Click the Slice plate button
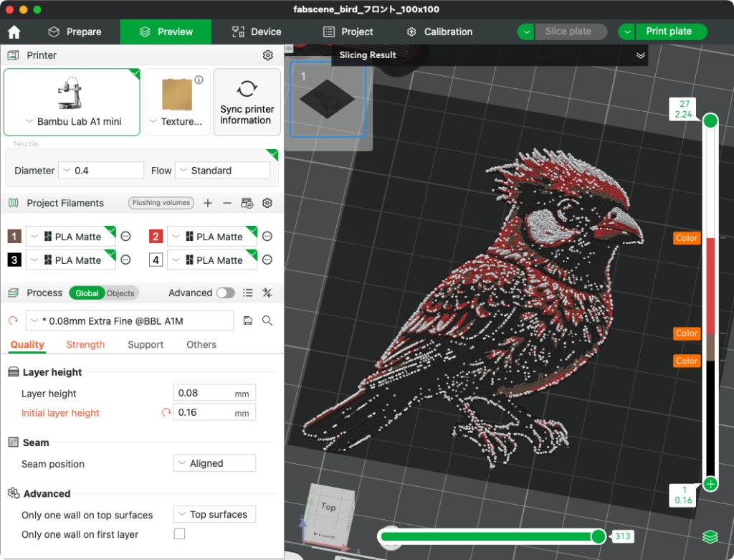 (570, 32)
